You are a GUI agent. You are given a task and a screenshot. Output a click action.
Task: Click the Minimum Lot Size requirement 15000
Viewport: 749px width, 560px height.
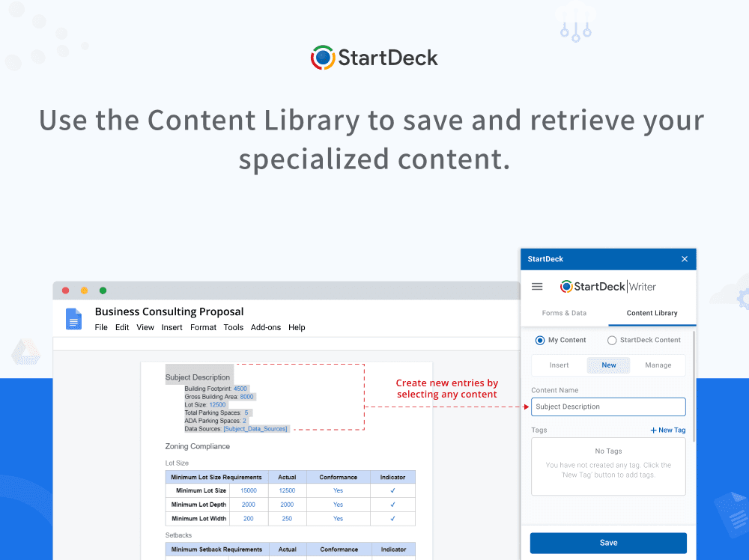(249, 490)
